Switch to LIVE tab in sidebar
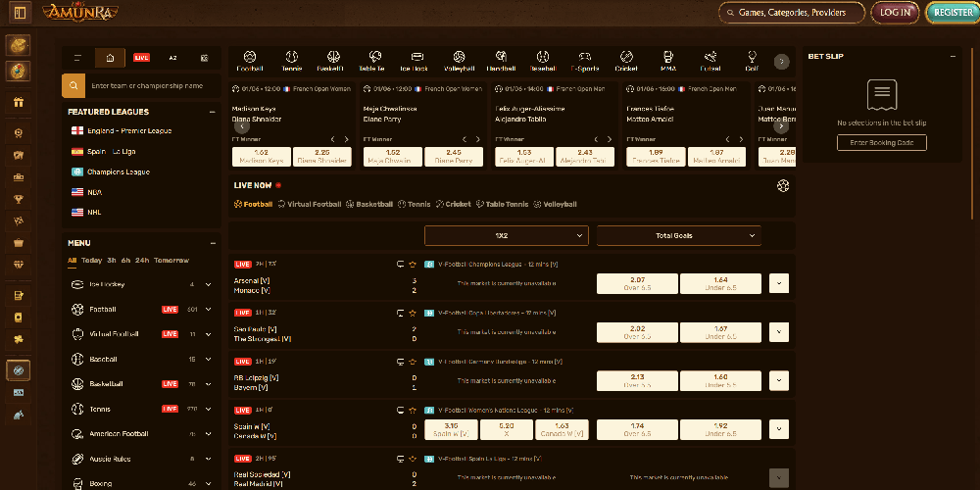Viewport: 980px width, 490px height. coord(141,58)
